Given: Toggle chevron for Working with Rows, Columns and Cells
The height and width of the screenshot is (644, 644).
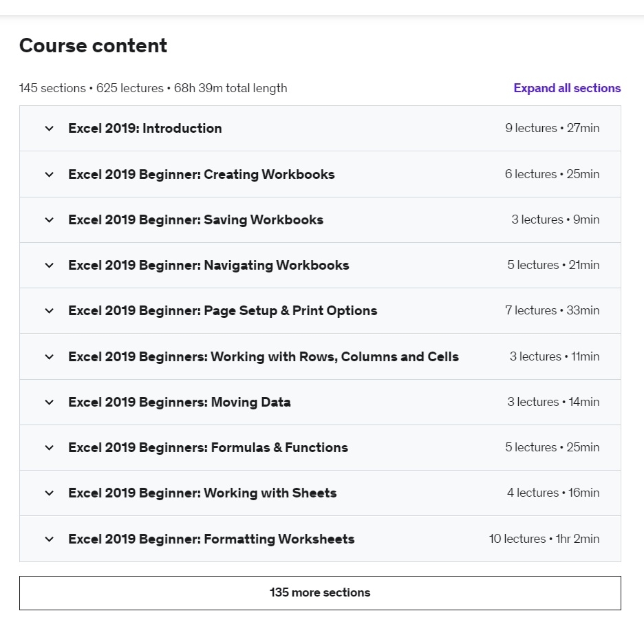Looking at the screenshot, I should (x=49, y=357).
